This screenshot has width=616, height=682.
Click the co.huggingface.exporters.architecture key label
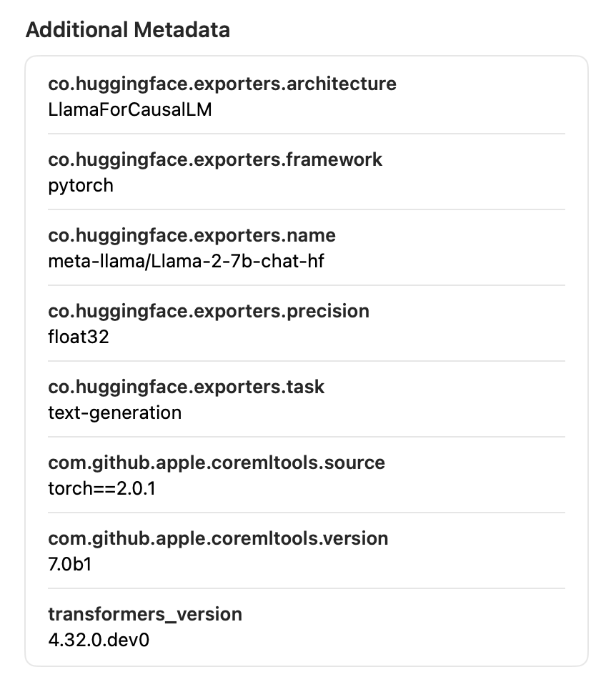click(x=222, y=84)
